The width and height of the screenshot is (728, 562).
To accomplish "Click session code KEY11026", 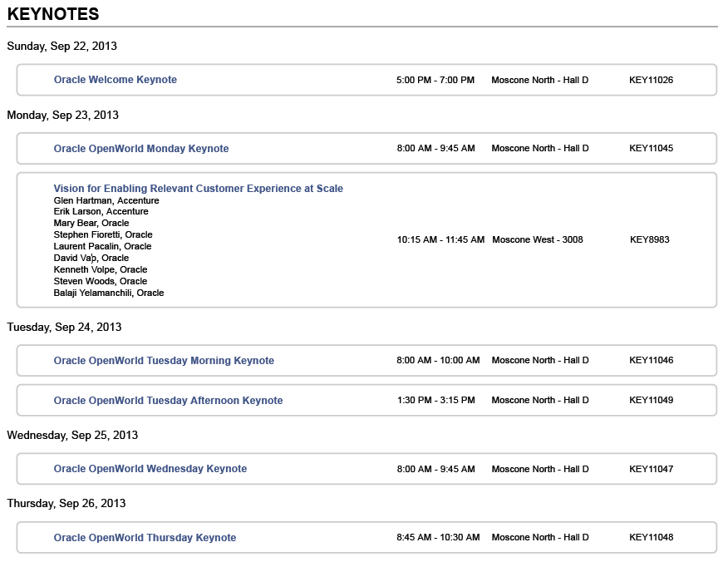I will (651, 81).
